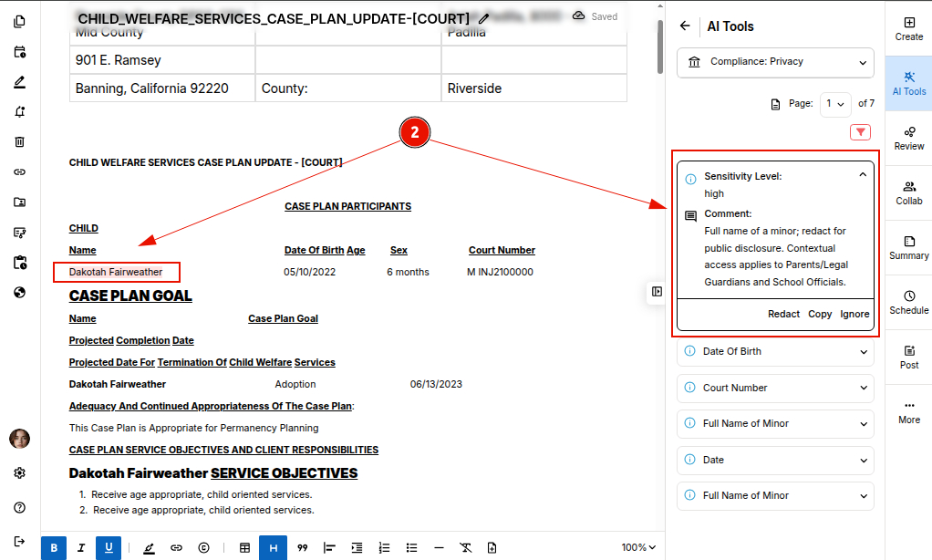Switch to the Review tab
This screenshot has width=932, height=560.
[x=908, y=138]
